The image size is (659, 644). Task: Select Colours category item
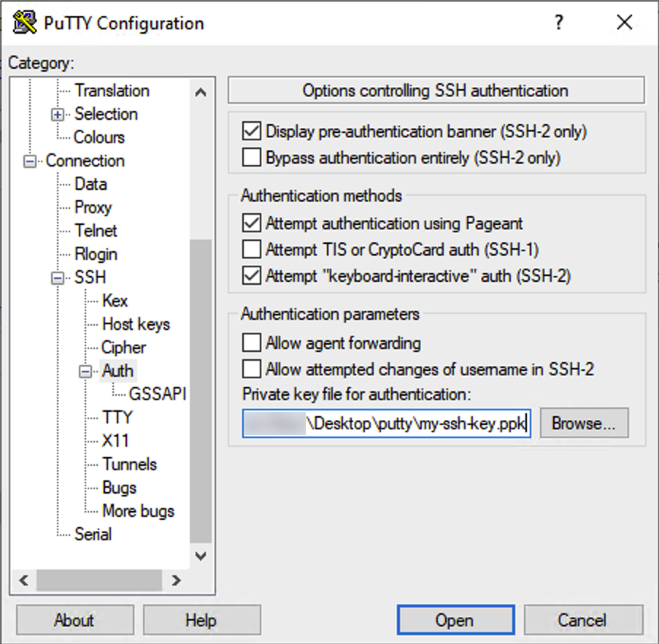[99, 137]
